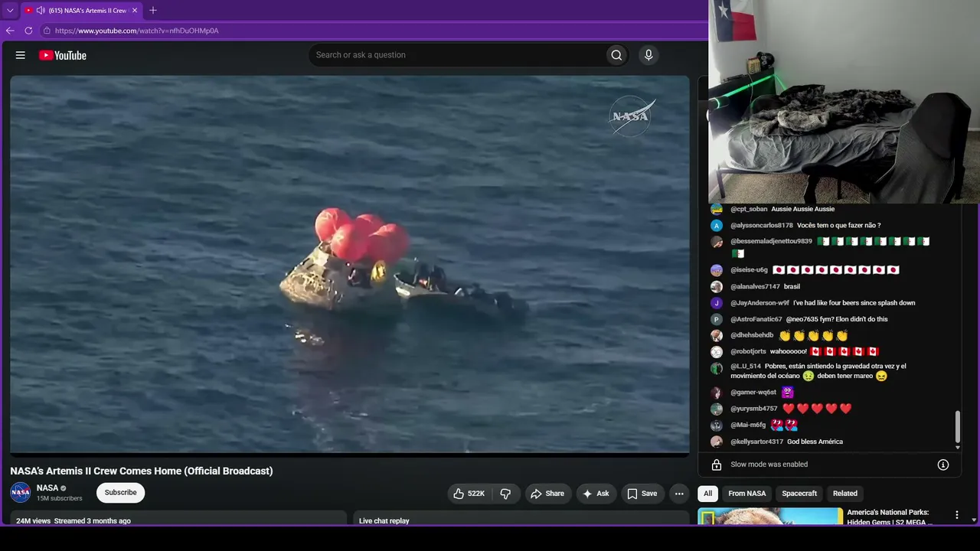The image size is (980, 551).
Task: Click @alanalves7147's chat avatar
Action: click(717, 287)
